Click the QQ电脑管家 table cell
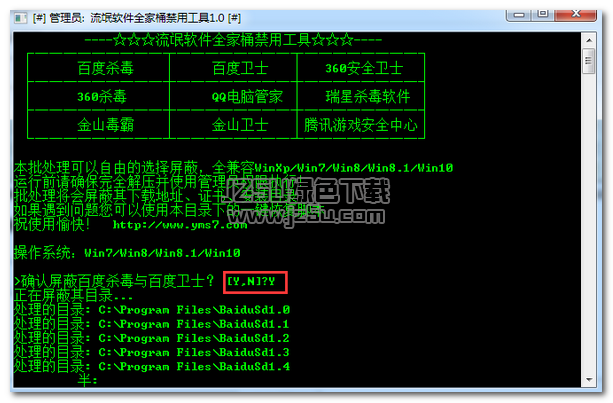The height and width of the screenshot is (403, 613). point(233,96)
